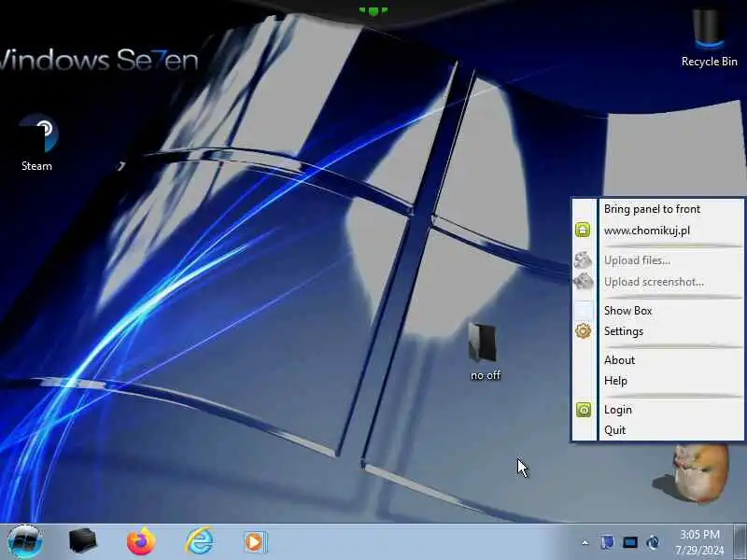747x560 pixels.
Task: Launch Internet Explorer from the taskbar
Action: 199,541
